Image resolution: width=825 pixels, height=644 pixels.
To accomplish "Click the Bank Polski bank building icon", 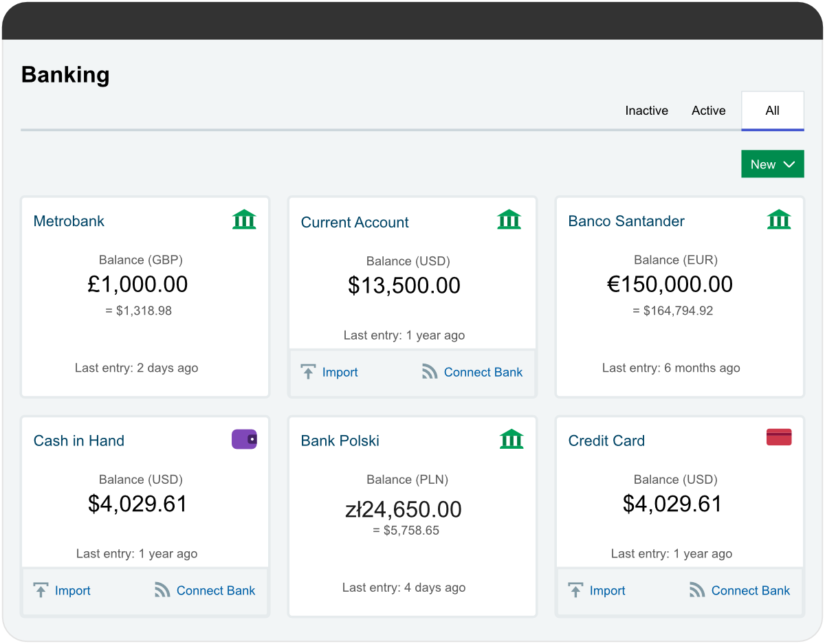I will click(x=511, y=439).
